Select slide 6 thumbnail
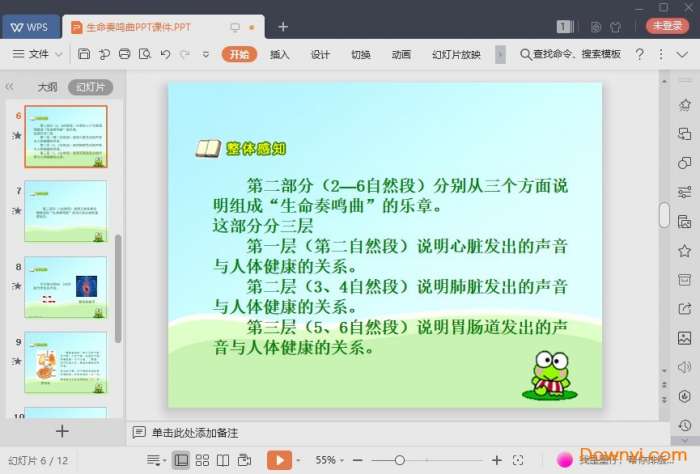The width and height of the screenshot is (700, 474). (x=66, y=137)
